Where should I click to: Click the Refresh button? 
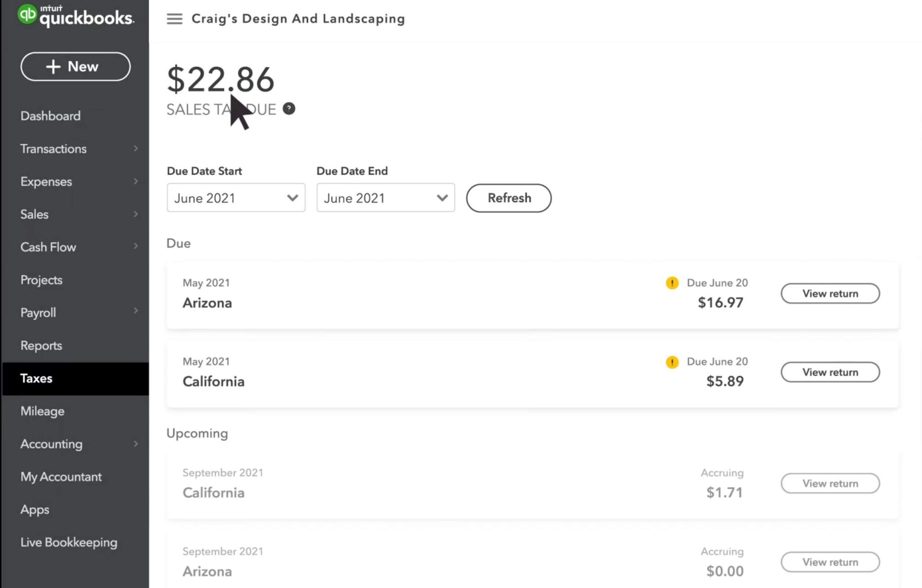[x=508, y=198]
